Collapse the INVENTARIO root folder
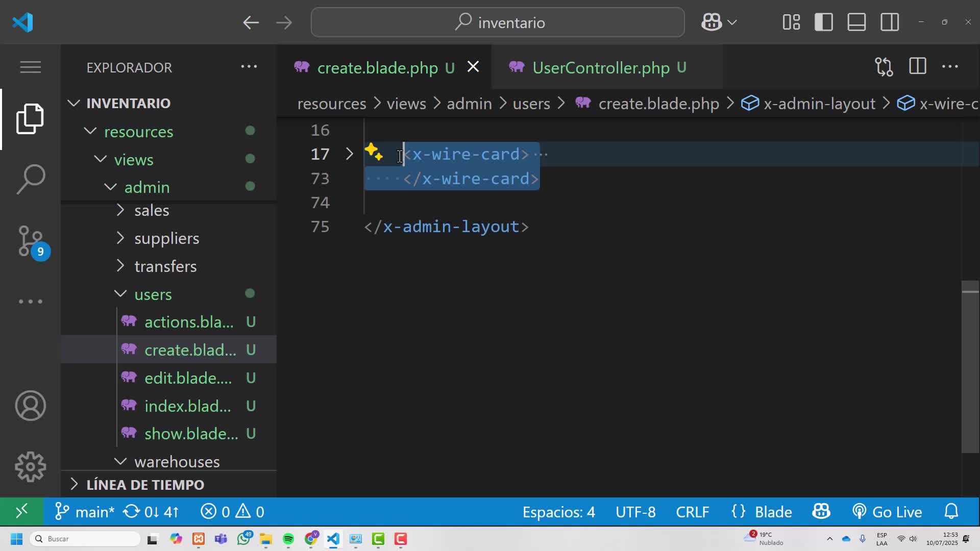 [x=73, y=103]
